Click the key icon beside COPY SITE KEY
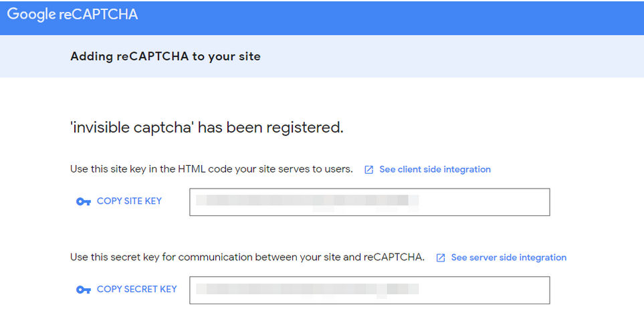The image size is (644, 327). 84,202
